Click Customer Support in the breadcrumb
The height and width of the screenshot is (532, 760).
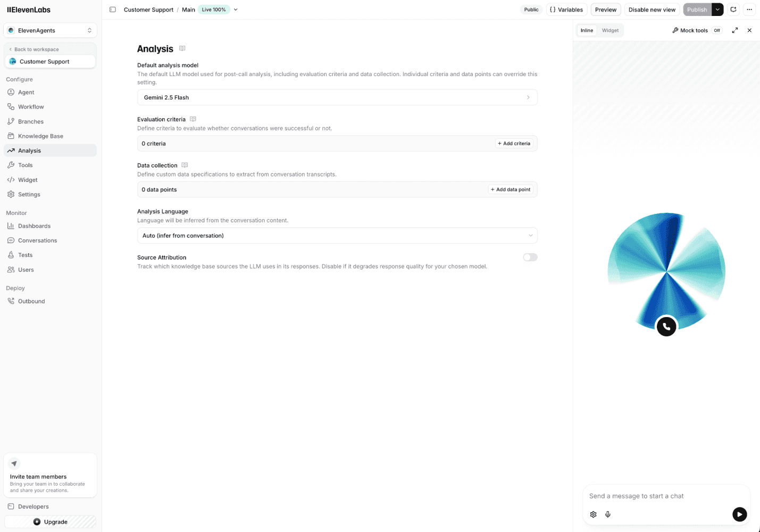click(x=148, y=10)
